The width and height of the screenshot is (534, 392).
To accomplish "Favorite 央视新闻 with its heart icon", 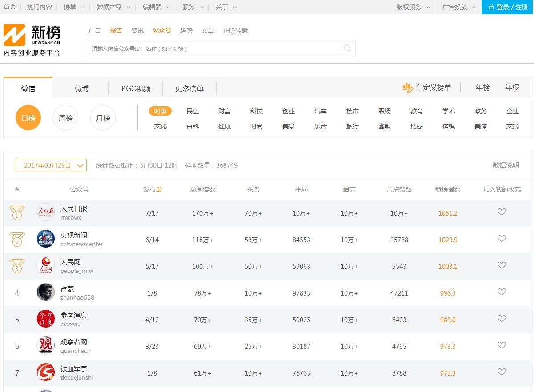I will 502,239.
